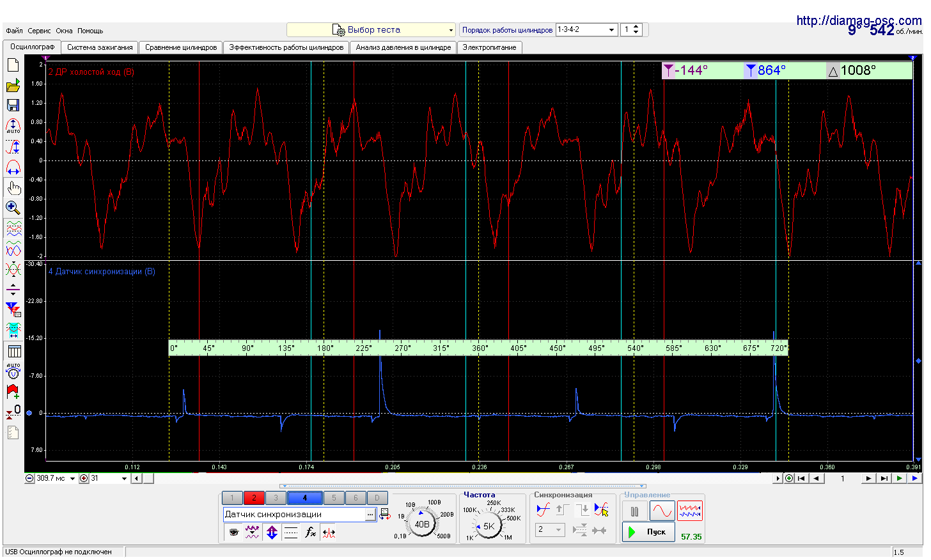This screenshot has width=931, height=560.
Task: Click the red spike horizontal-arrows icon
Action: [x=329, y=532]
